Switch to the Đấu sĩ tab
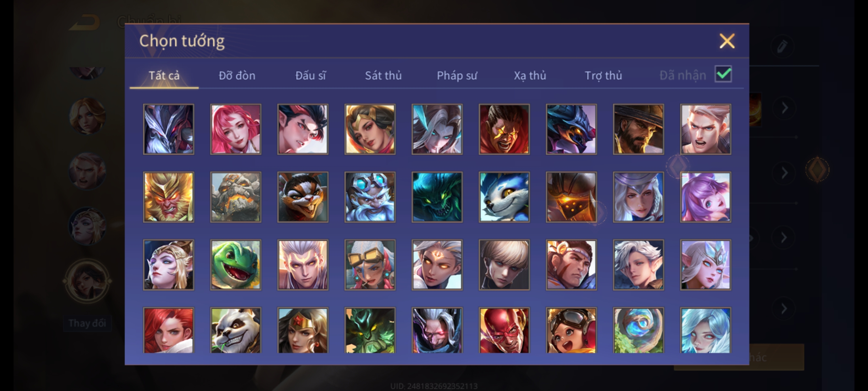This screenshot has width=868, height=391. [311, 75]
